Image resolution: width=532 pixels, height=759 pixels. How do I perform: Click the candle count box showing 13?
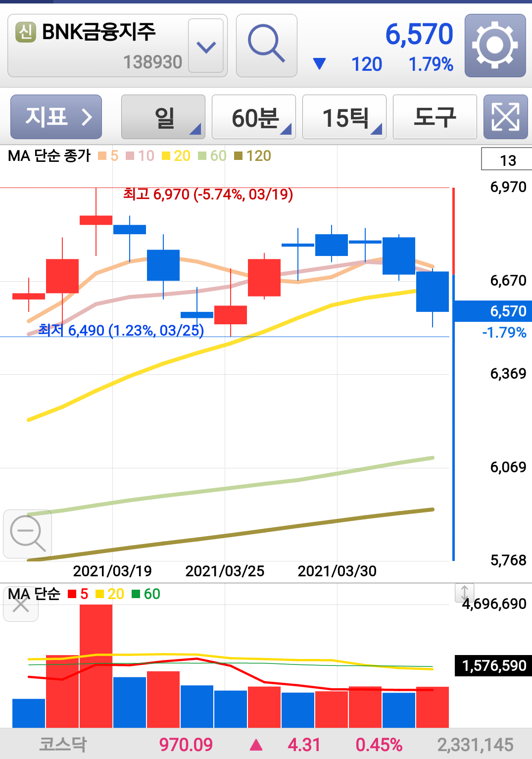508,159
